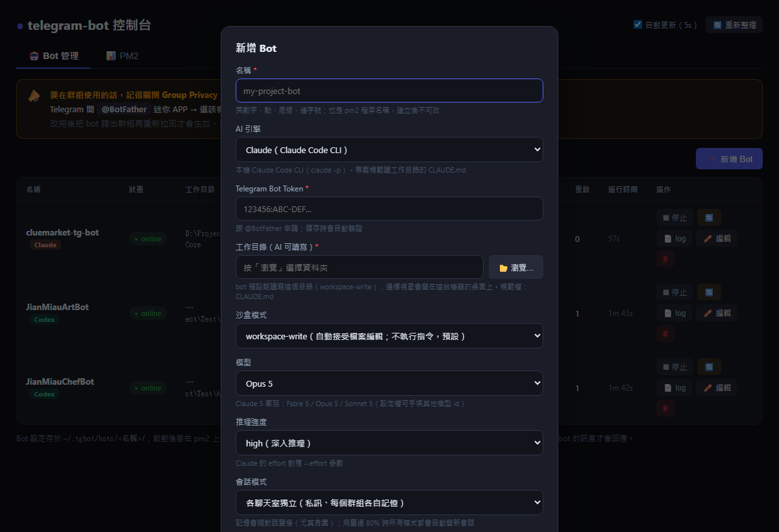The height and width of the screenshot is (532, 779).
Task: Click the 新增 Bot button on the page
Action: pyautogui.click(x=729, y=159)
